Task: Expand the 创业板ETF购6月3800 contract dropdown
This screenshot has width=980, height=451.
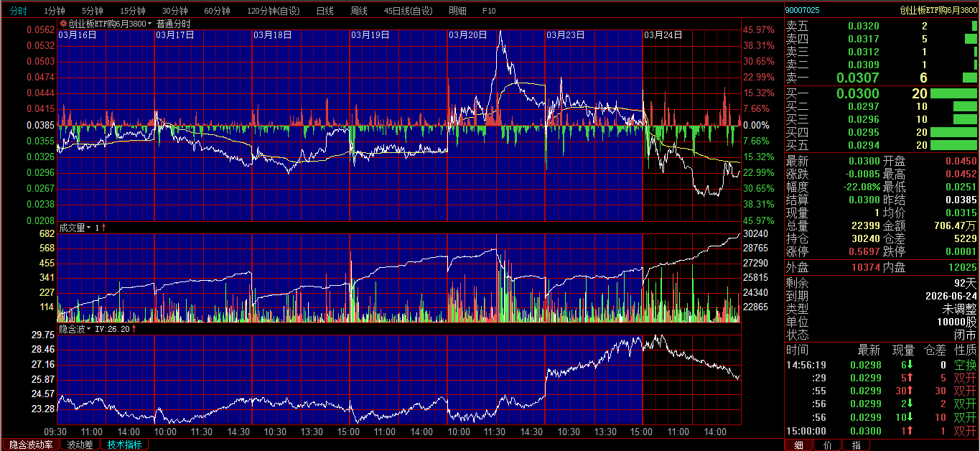Action: pyautogui.click(x=150, y=24)
